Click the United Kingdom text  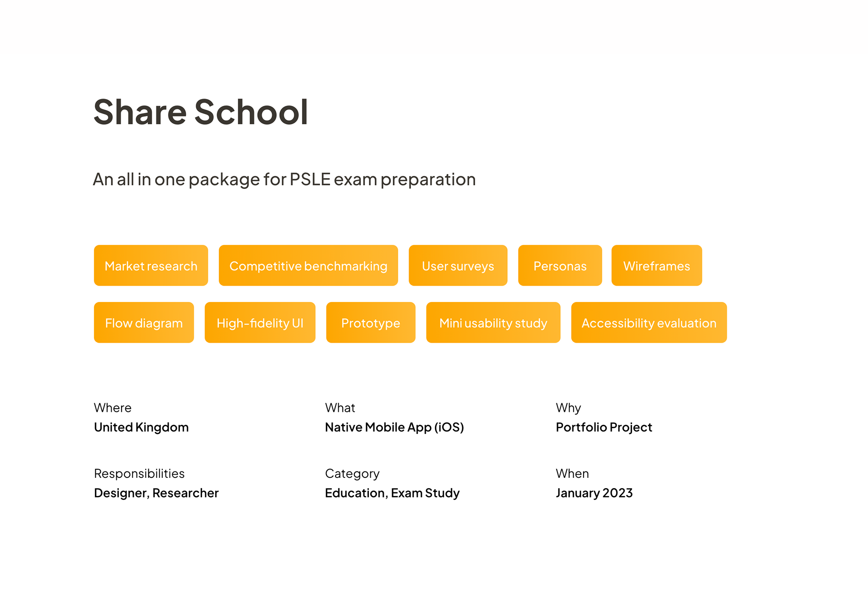(x=141, y=427)
